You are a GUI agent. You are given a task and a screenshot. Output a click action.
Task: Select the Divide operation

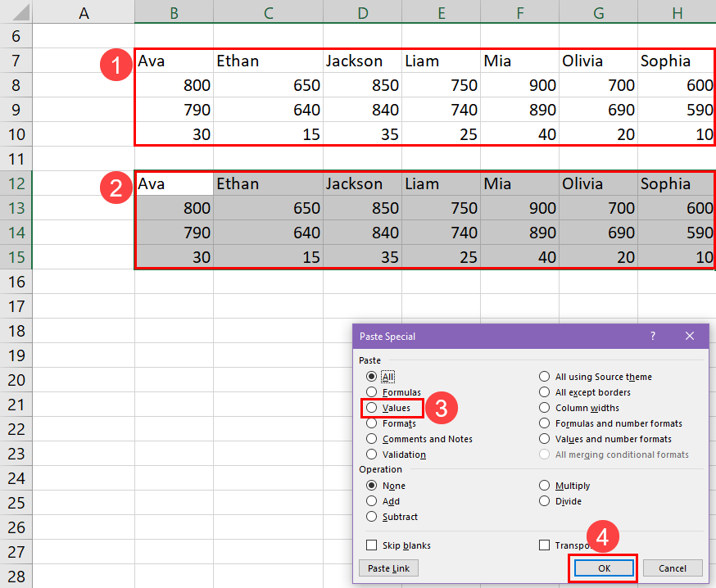544,501
